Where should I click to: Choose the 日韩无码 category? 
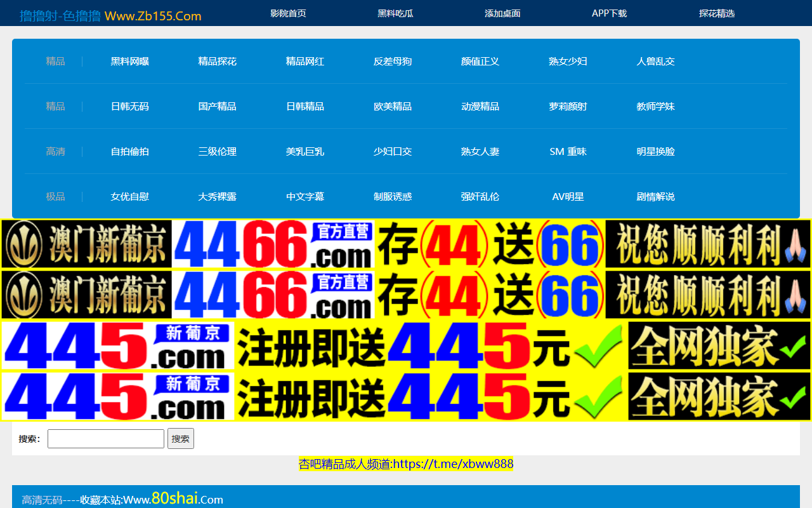(x=130, y=107)
